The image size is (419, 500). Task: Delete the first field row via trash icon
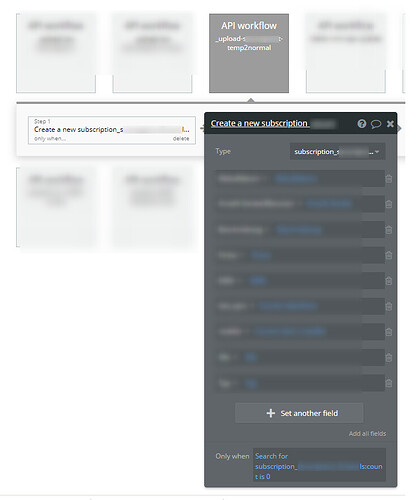pyautogui.click(x=389, y=179)
